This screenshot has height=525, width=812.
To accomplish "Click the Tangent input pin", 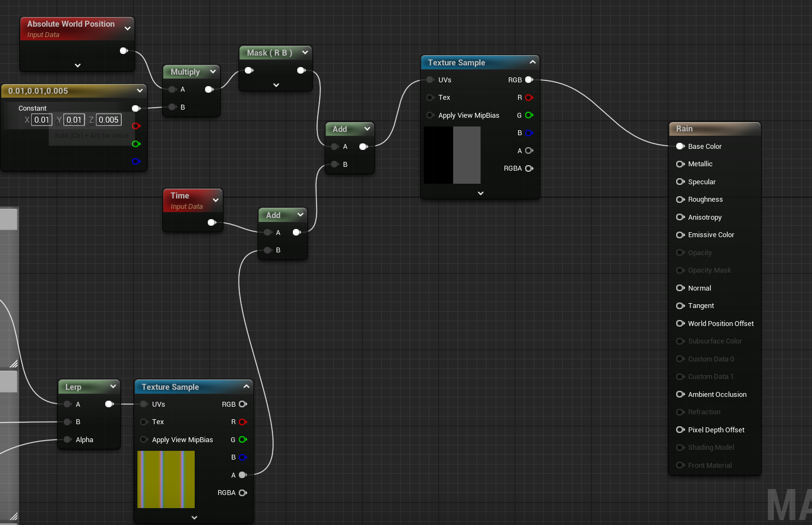I will pos(680,306).
